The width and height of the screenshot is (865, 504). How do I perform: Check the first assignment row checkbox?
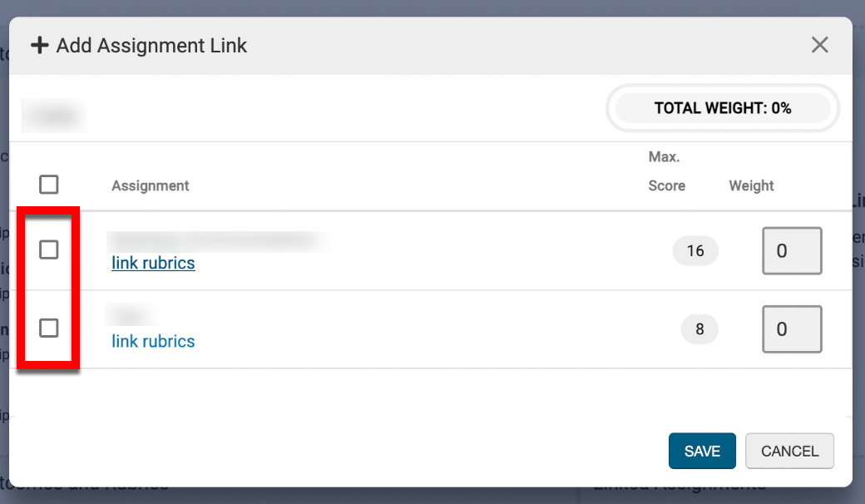point(49,250)
